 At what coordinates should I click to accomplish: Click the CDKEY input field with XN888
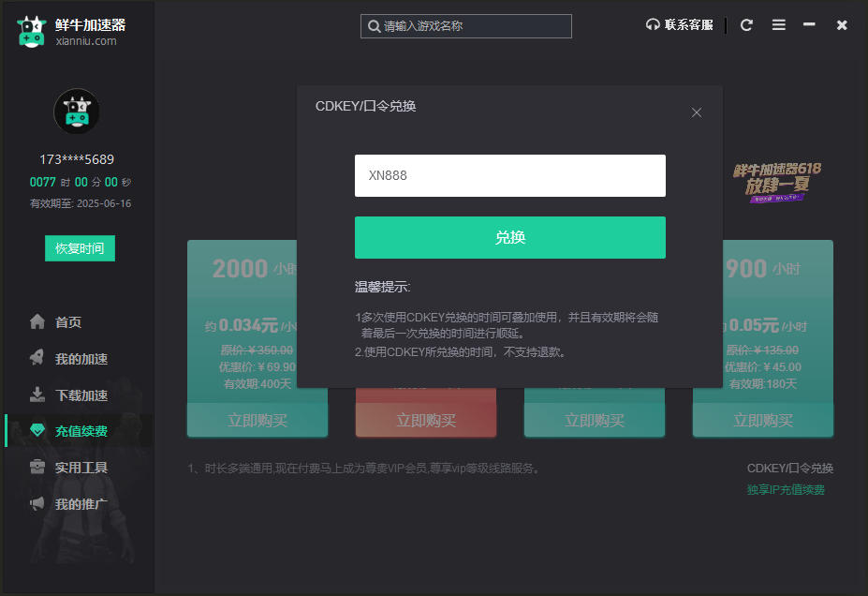pos(509,175)
